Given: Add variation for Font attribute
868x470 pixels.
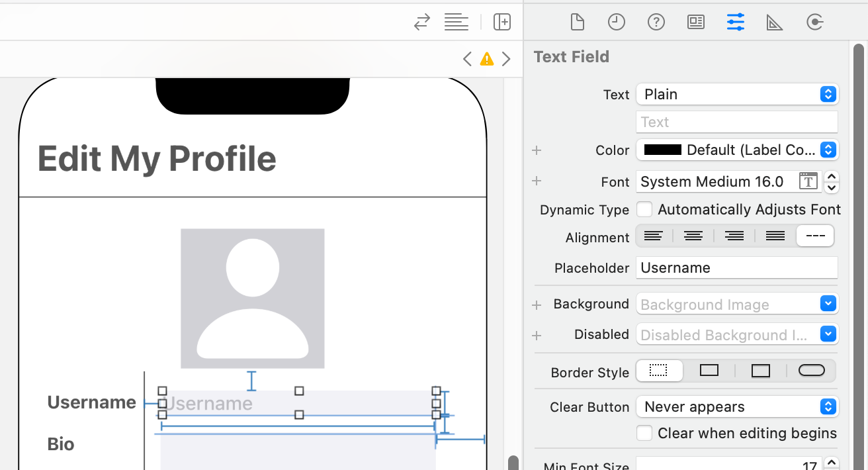Looking at the screenshot, I should (537, 181).
